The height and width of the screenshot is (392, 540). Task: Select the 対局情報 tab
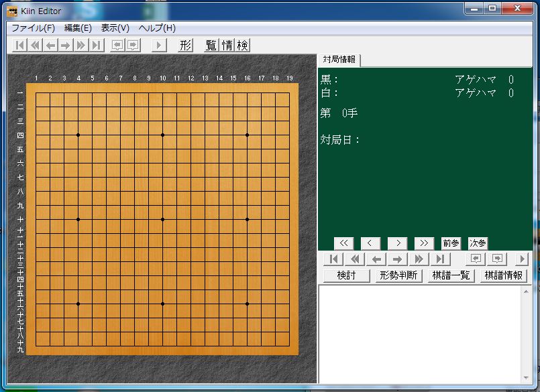click(339, 60)
